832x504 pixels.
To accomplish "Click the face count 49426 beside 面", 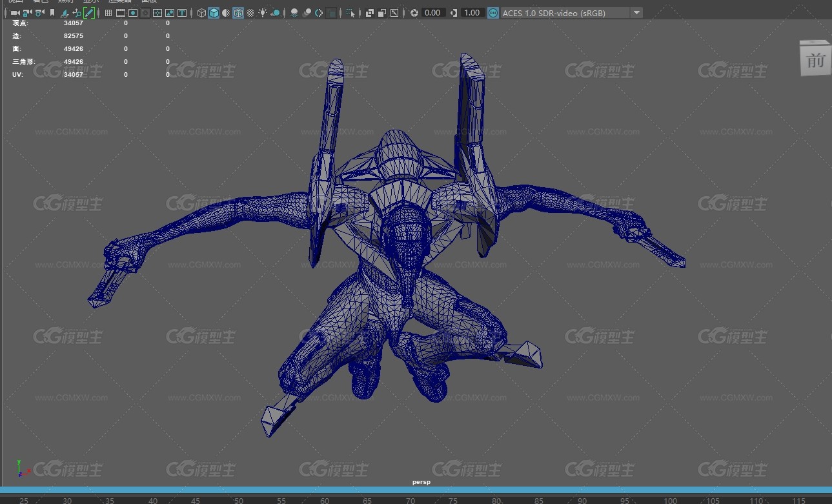I will tap(73, 49).
